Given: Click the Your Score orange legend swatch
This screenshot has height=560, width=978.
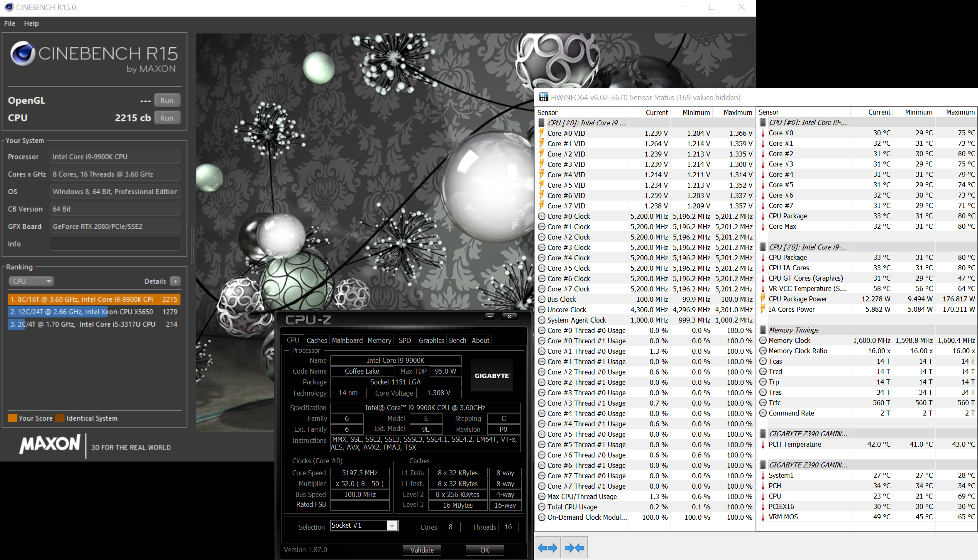Looking at the screenshot, I should tap(12, 418).
